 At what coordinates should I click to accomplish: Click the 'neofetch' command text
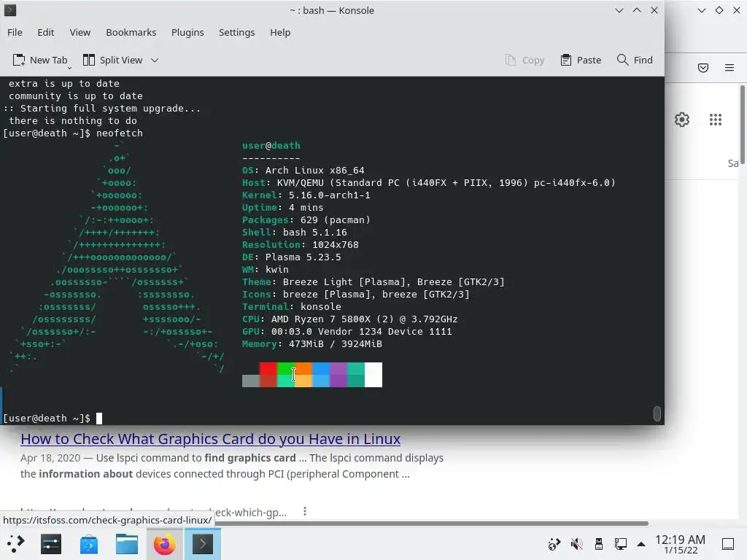(120, 133)
